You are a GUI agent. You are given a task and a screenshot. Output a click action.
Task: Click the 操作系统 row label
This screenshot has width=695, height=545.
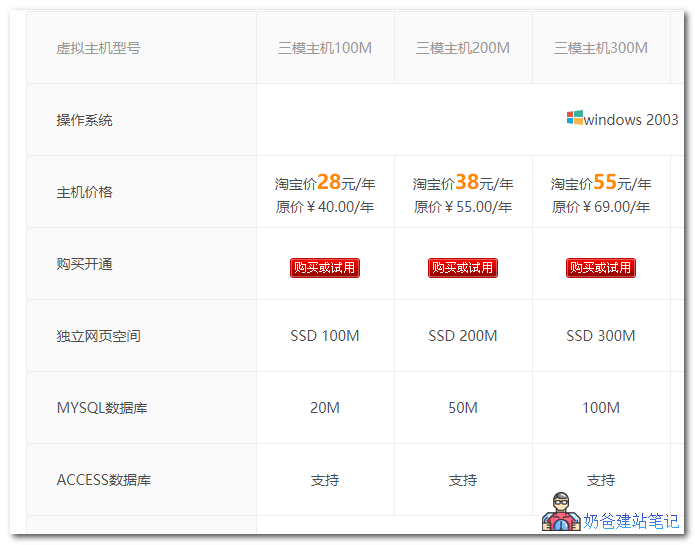84,120
